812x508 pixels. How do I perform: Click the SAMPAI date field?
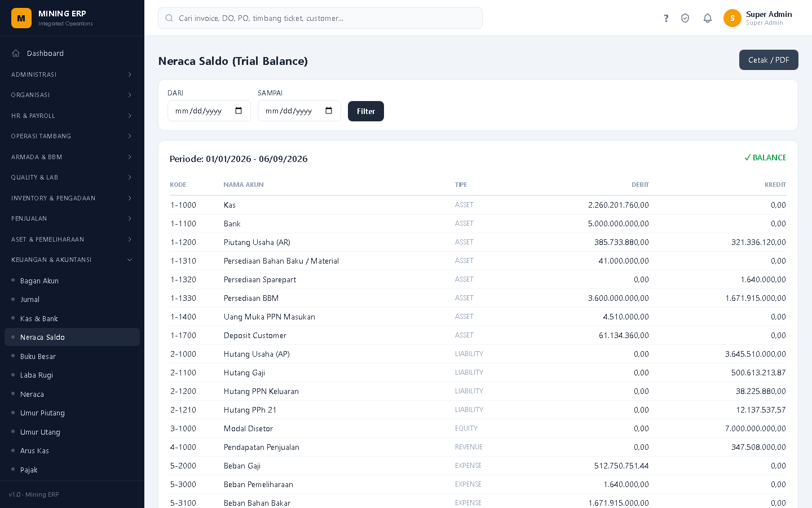tap(299, 111)
